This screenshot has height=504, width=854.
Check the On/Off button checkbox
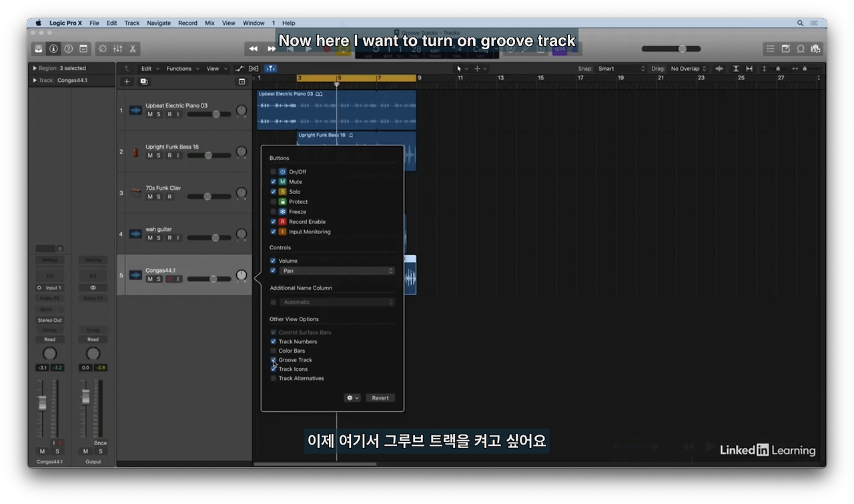(273, 172)
